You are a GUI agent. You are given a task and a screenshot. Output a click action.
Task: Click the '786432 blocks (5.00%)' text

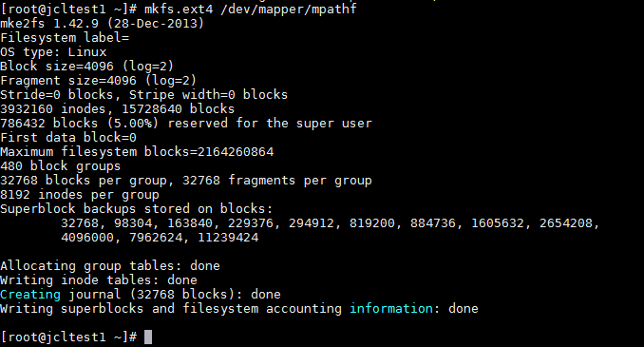coord(79,123)
